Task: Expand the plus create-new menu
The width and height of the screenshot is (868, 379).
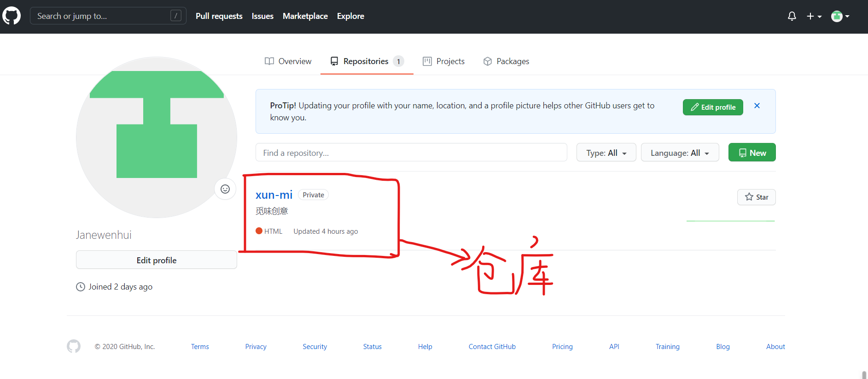Action: click(814, 16)
